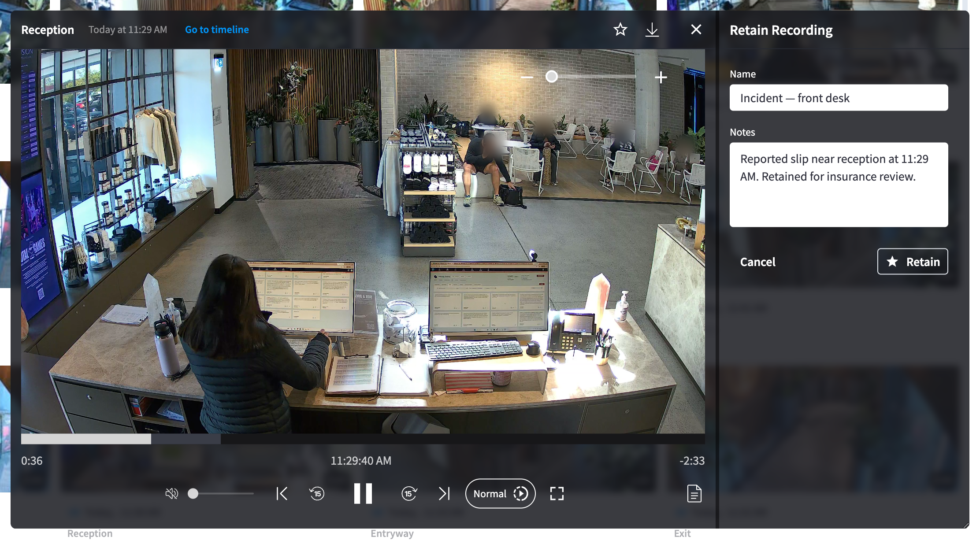Zoom out with the minus icon
The height and width of the screenshot is (540, 980).
527,77
